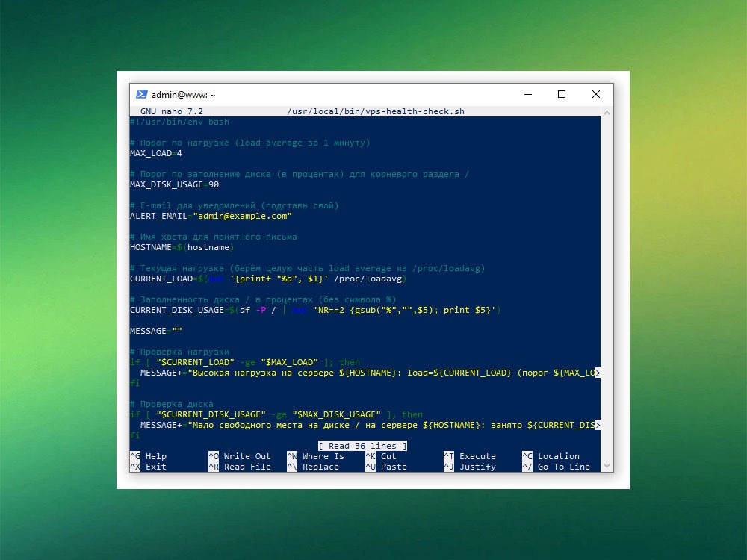This screenshot has width=747, height=560.
Task: Place cursor on the MAX_DISK_USAGE=90 line
Action: (174, 184)
